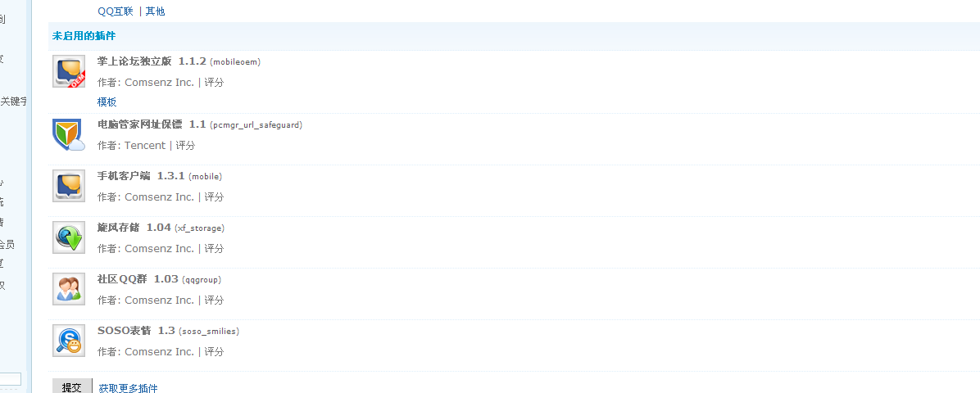This screenshot has height=393, width=980.
Task: Click 评分 for SOSO表情 plugin
Action: 214,352
